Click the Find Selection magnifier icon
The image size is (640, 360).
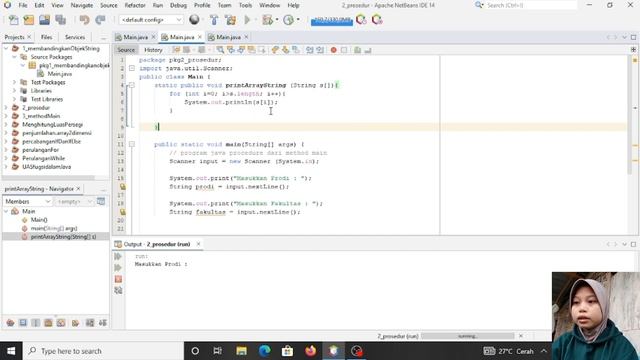point(220,50)
